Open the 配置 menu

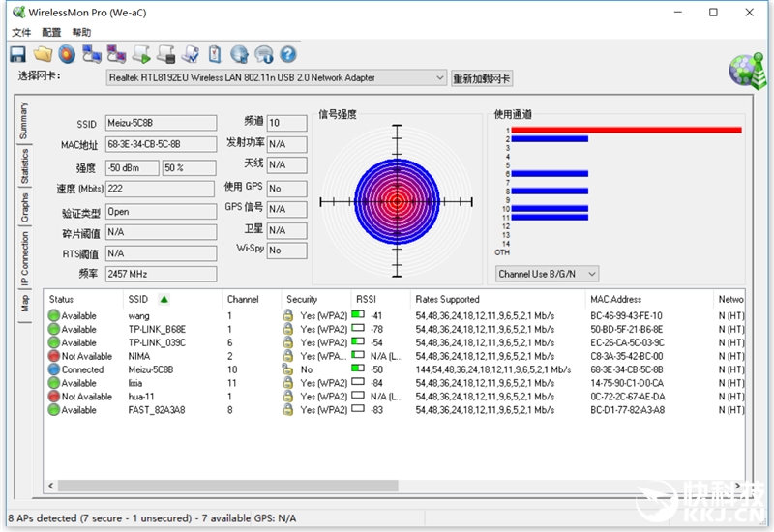(51, 32)
